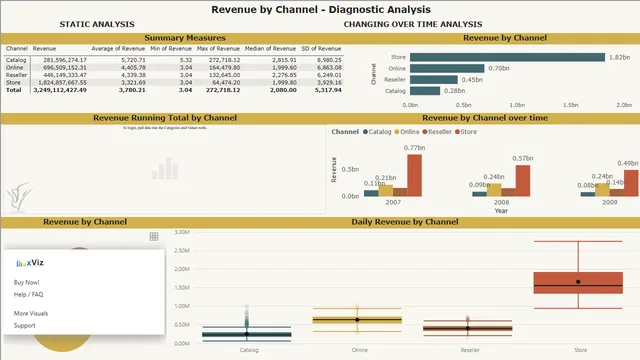Click the 2007 Online column 0.21bn
The height and width of the screenshot is (360, 640).
[386, 191]
